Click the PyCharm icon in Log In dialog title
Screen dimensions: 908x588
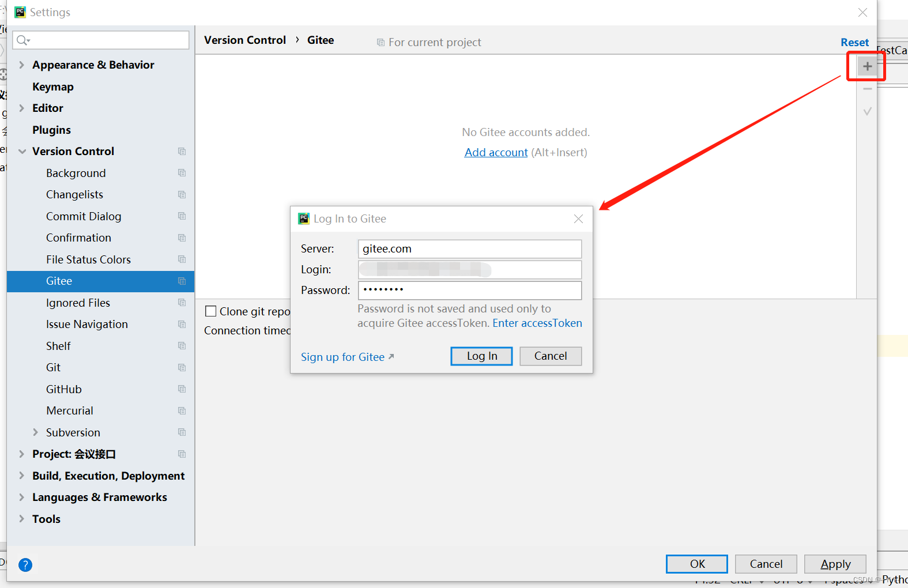tap(304, 218)
